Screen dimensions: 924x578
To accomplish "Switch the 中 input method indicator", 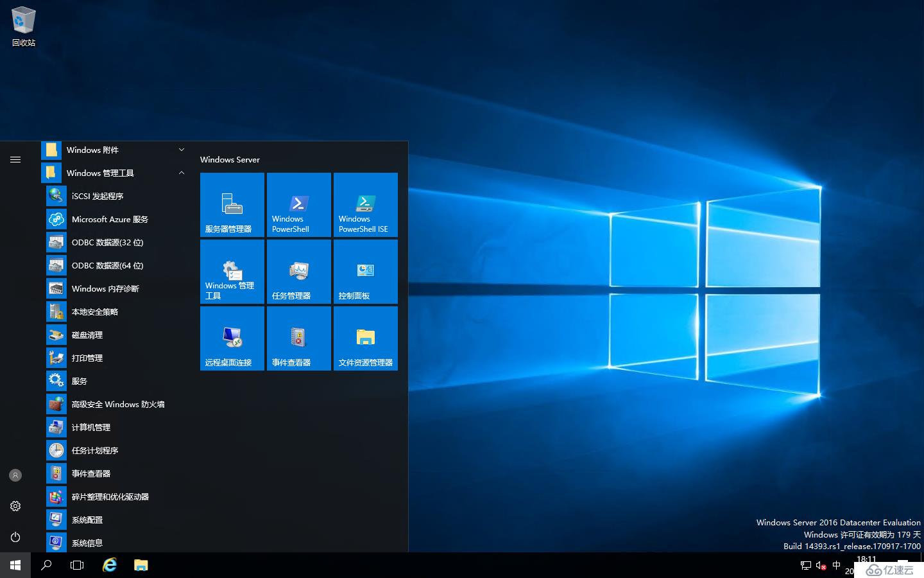I will [x=836, y=565].
